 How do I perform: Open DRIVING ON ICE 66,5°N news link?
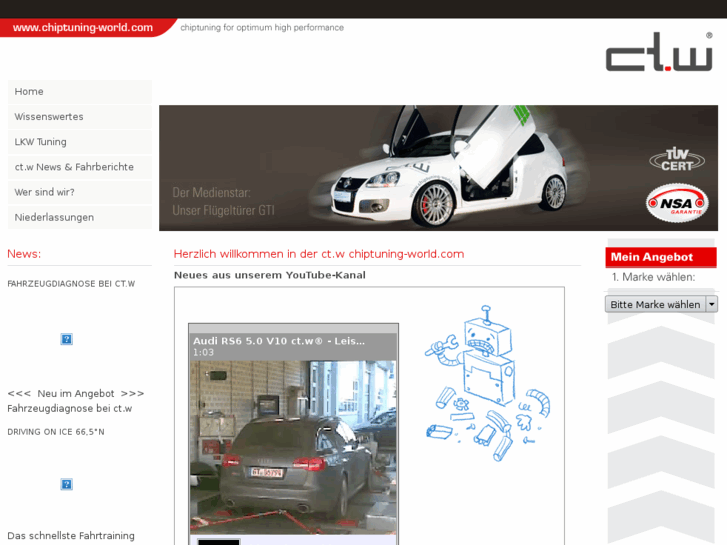tap(56, 432)
